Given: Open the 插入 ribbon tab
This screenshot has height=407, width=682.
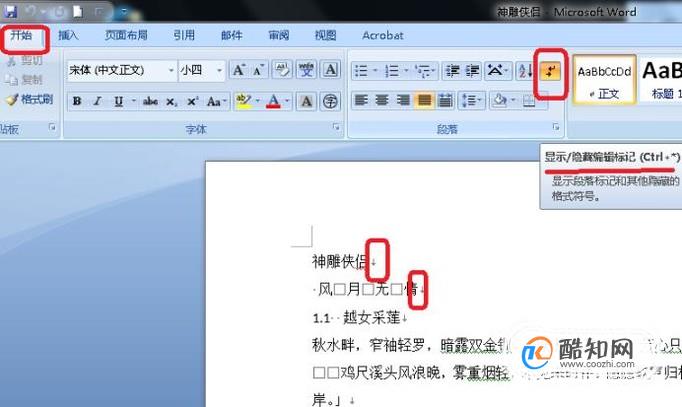Looking at the screenshot, I should pyautogui.click(x=68, y=35).
